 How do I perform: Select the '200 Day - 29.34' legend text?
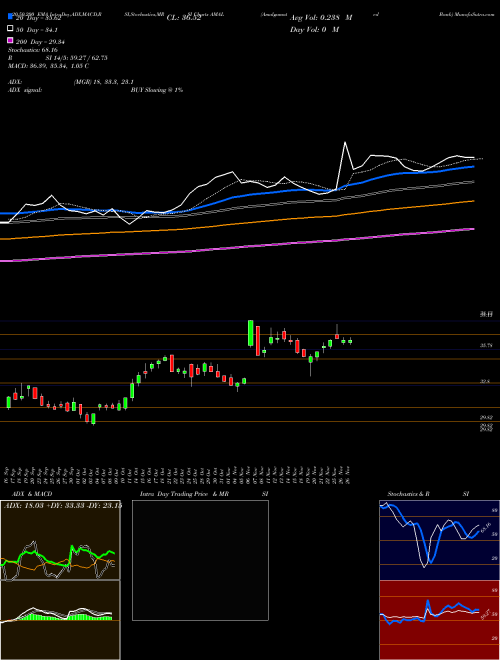(x=40, y=42)
